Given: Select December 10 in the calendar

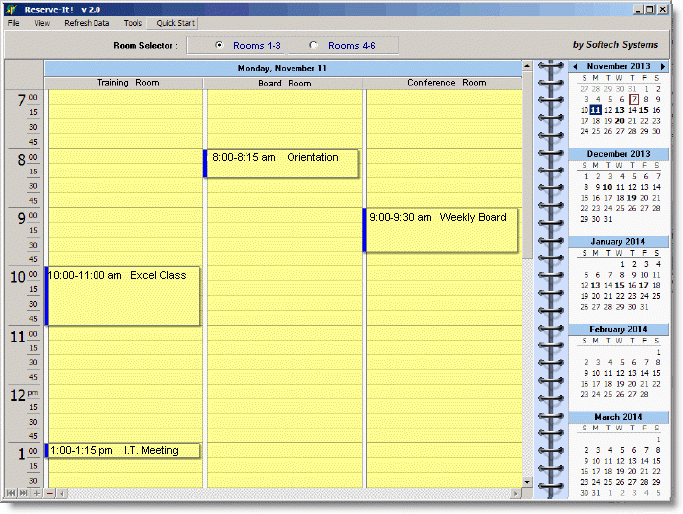Looking at the screenshot, I should [x=608, y=187].
